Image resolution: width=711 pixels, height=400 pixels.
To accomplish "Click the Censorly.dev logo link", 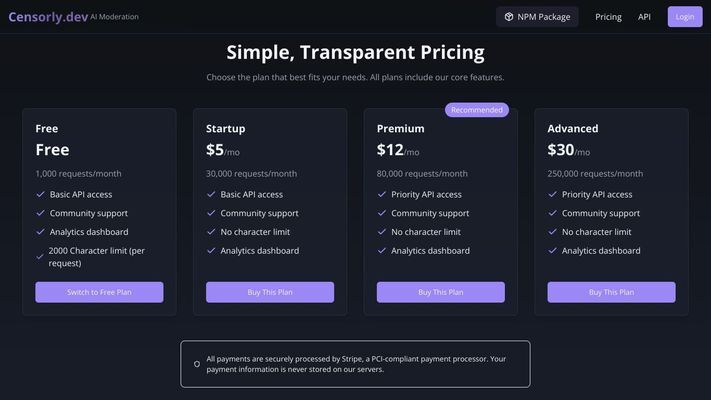I will 48,17.
